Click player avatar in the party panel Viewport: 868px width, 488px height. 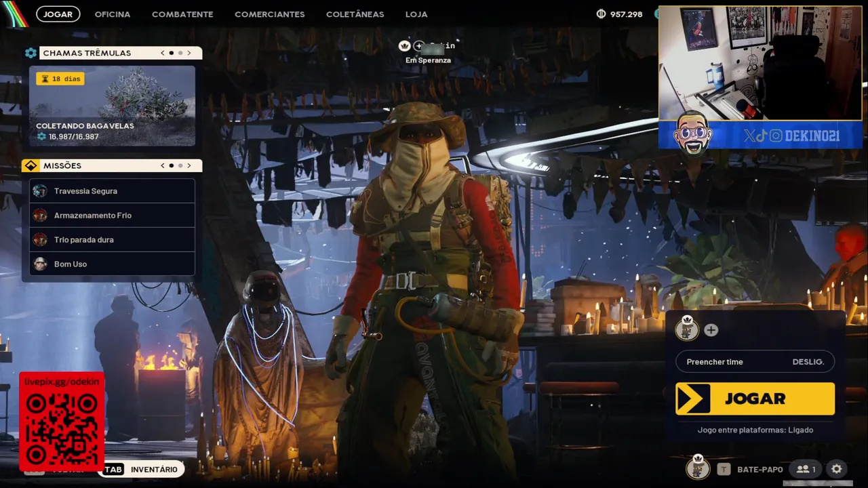(686, 329)
